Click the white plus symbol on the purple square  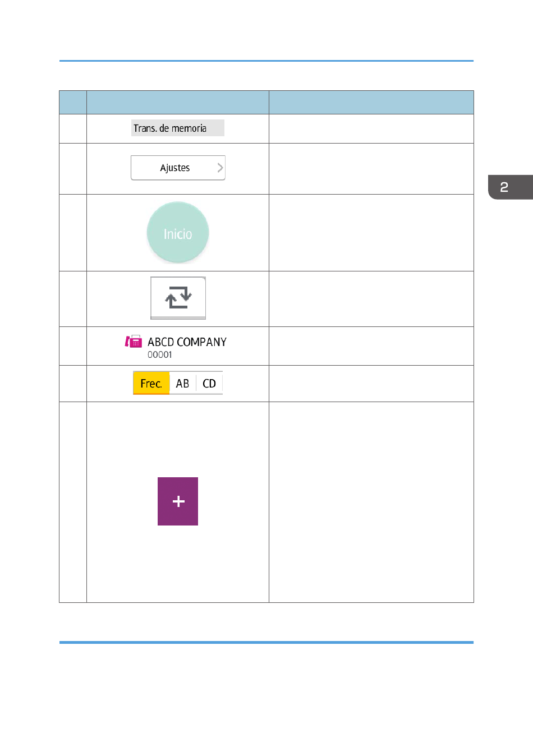(x=178, y=501)
